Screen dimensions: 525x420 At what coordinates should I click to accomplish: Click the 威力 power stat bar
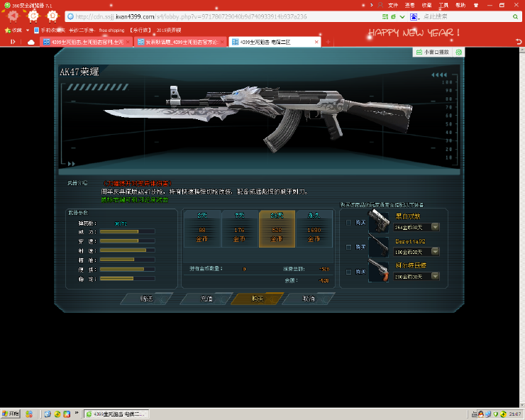[127, 231]
